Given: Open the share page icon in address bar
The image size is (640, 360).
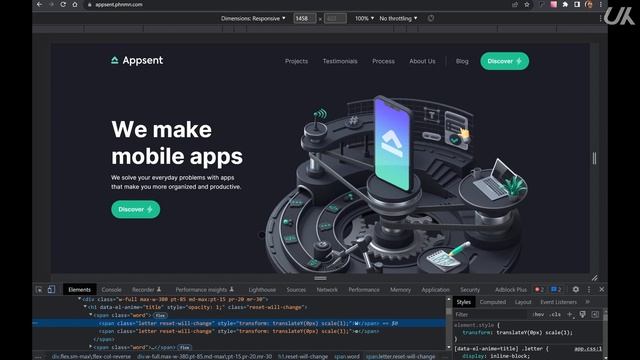Looking at the screenshot, I should (x=515, y=4).
